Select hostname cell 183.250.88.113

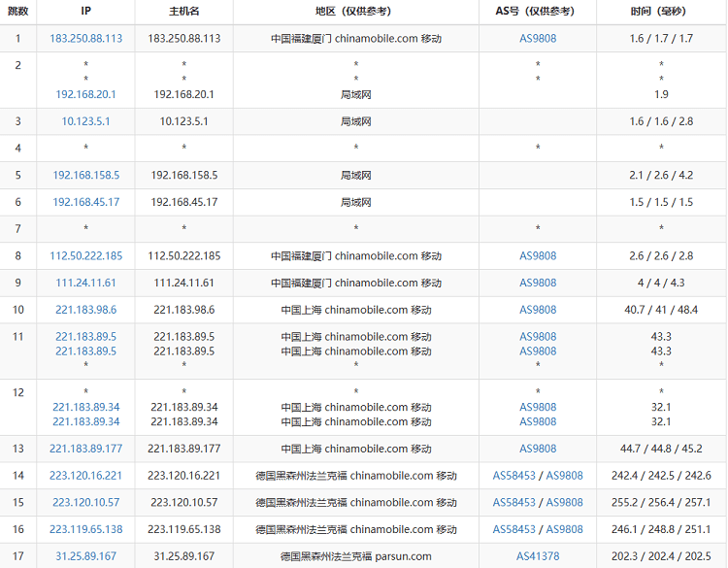click(183, 39)
